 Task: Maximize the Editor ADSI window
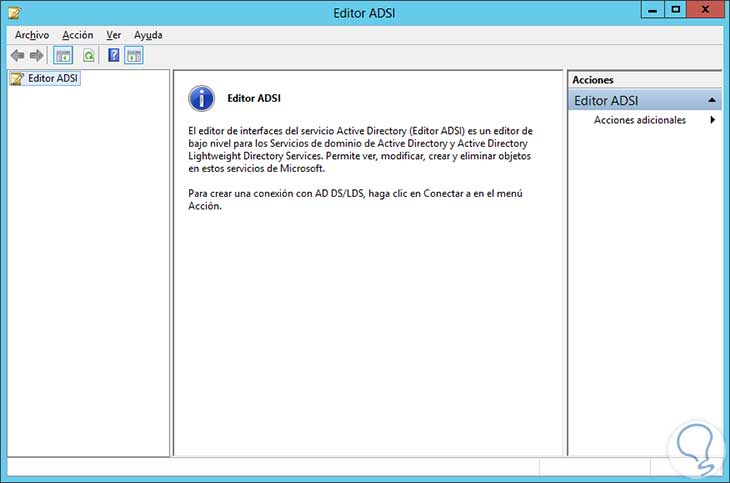click(x=676, y=10)
